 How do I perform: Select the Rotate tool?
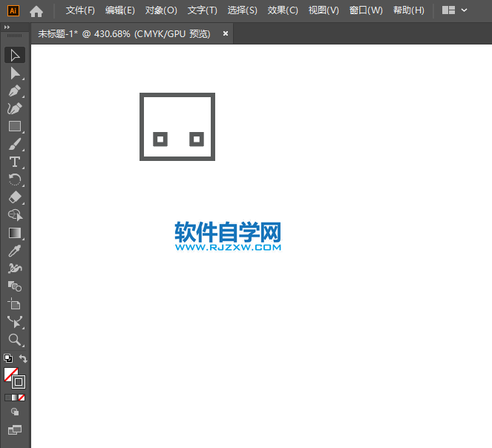coord(15,179)
